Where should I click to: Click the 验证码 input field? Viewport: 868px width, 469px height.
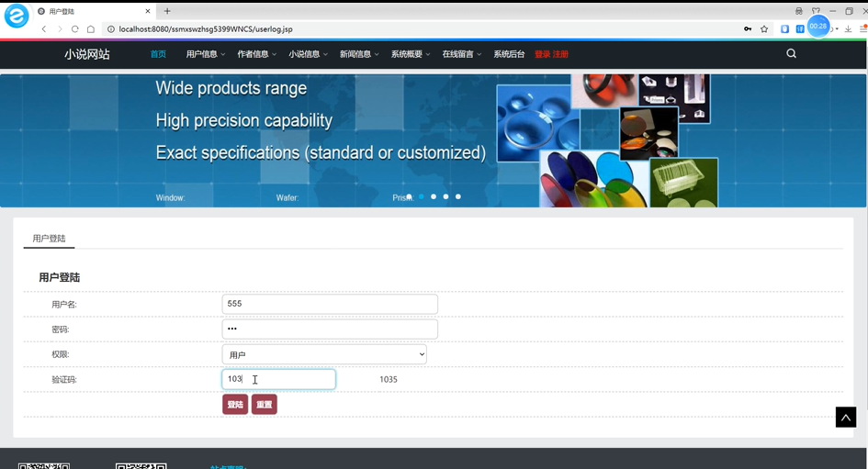[x=279, y=379]
